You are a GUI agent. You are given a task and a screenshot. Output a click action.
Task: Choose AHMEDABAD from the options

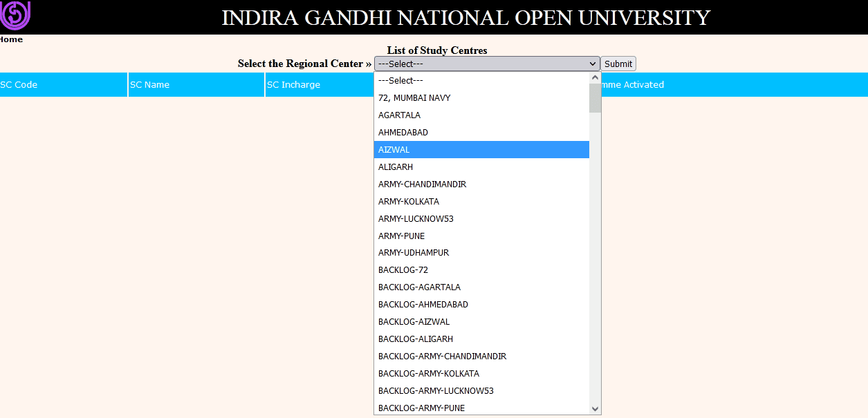482,132
